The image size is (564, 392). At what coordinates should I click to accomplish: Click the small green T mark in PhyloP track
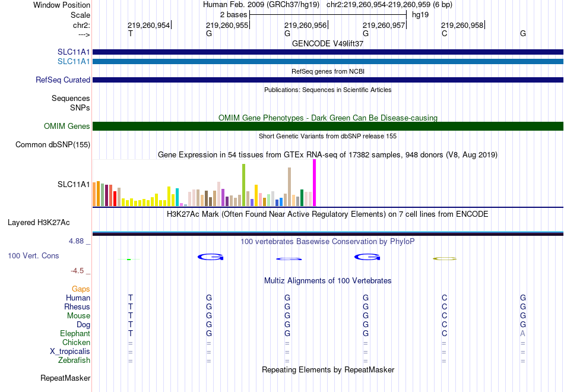pos(129,259)
